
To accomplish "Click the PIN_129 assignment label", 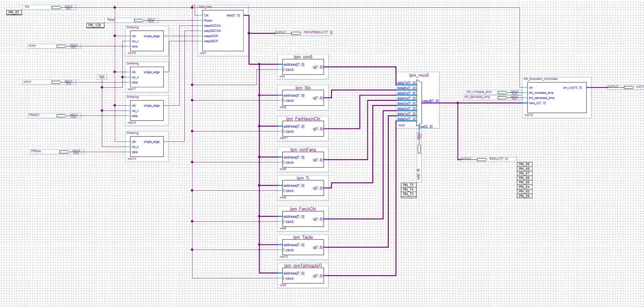I will 95,25.
